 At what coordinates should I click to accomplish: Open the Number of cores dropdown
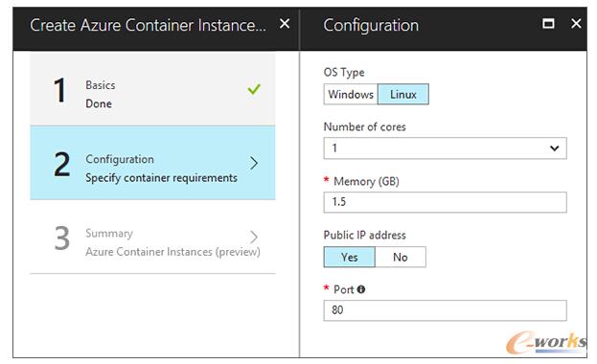(445, 148)
